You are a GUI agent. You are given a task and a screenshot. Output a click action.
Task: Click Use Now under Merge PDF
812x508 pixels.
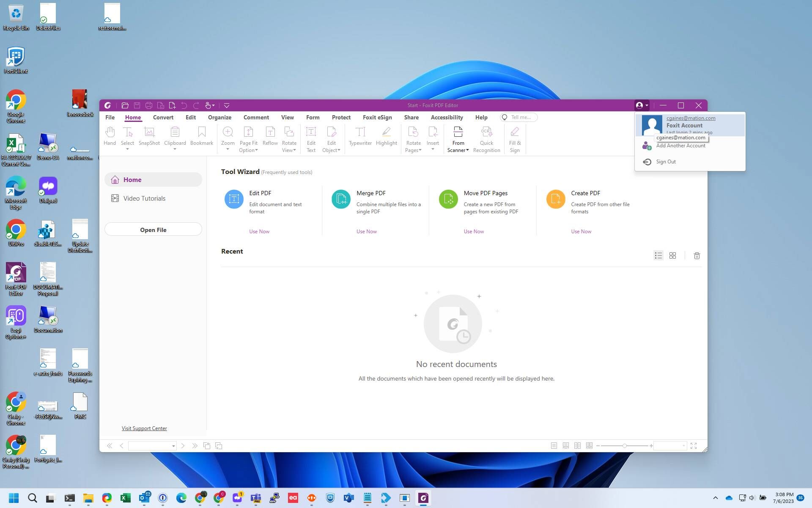(x=366, y=232)
